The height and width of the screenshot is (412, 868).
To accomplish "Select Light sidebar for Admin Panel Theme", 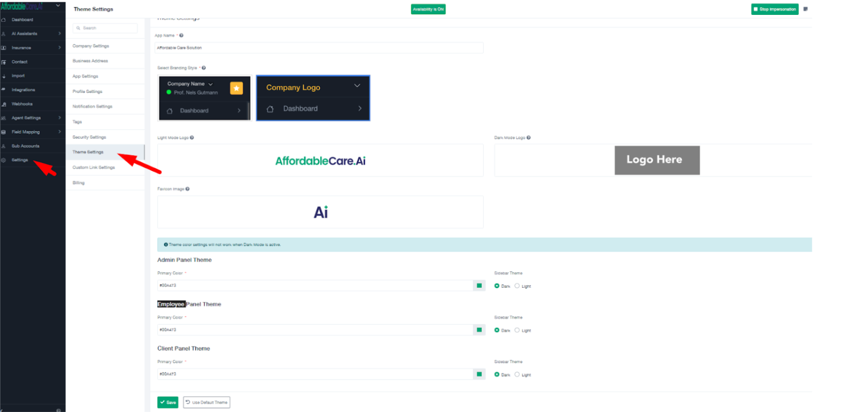I will (x=517, y=286).
